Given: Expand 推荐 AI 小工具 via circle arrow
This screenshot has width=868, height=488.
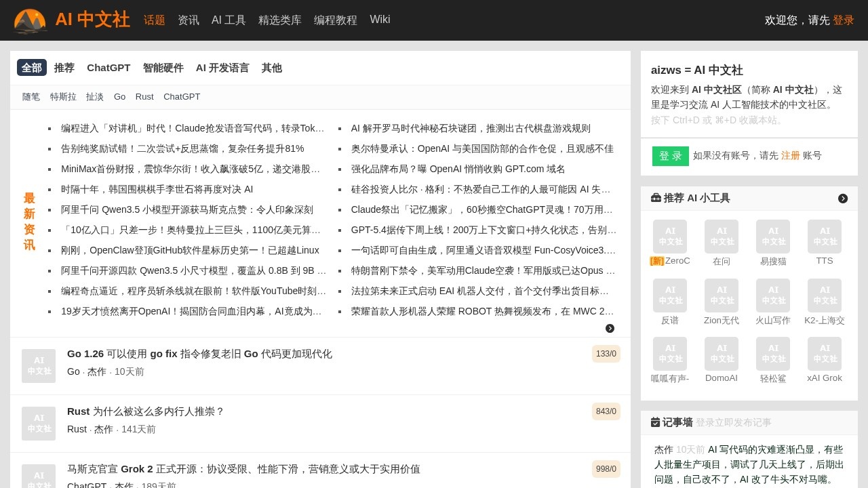Looking at the screenshot, I should click(843, 199).
